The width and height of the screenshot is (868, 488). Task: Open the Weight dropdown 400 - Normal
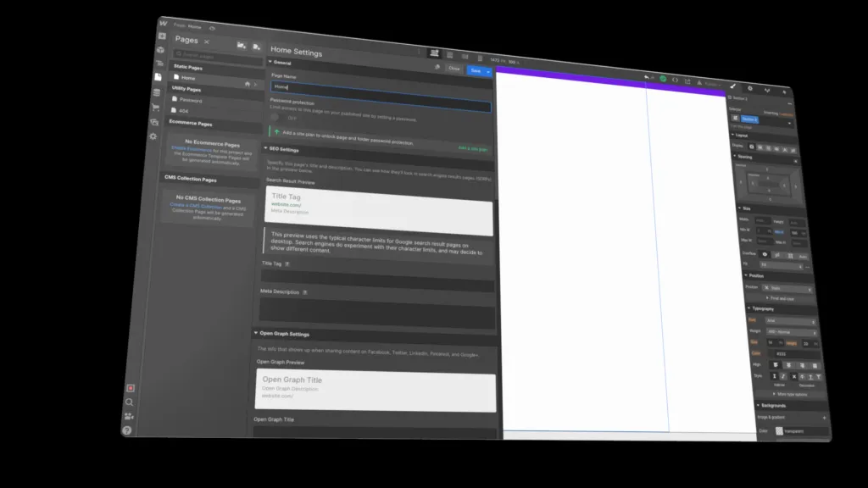point(792,332)
